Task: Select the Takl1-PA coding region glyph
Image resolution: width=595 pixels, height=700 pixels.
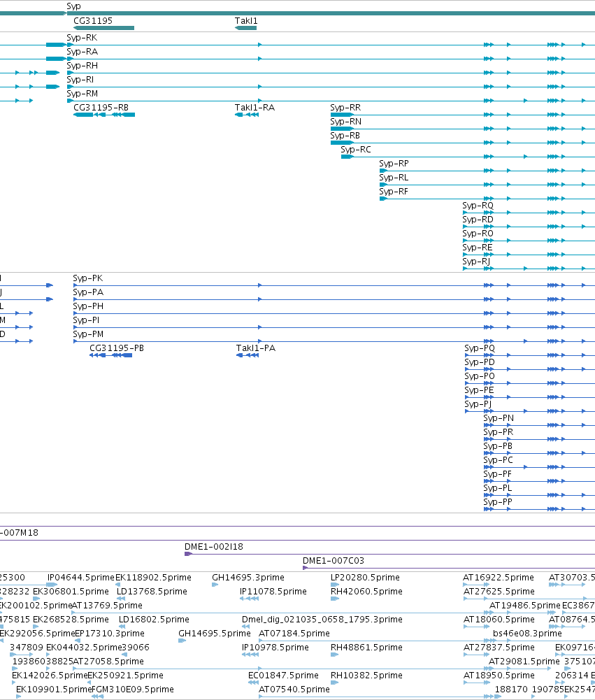Action: tap(248, 355)
